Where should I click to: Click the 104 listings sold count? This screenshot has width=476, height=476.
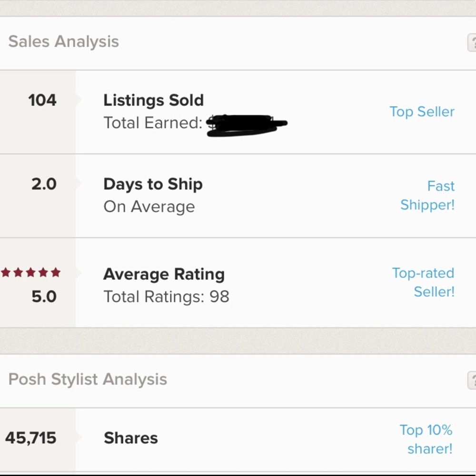42,100
